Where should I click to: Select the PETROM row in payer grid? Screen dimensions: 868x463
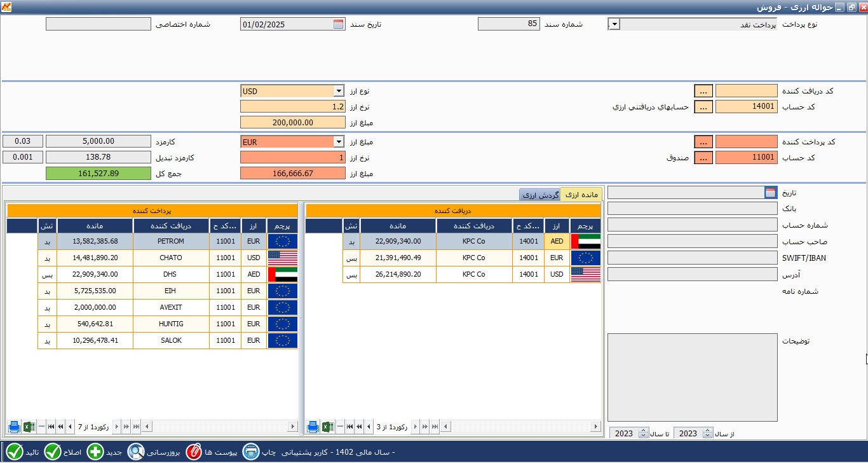coord(153,241)
